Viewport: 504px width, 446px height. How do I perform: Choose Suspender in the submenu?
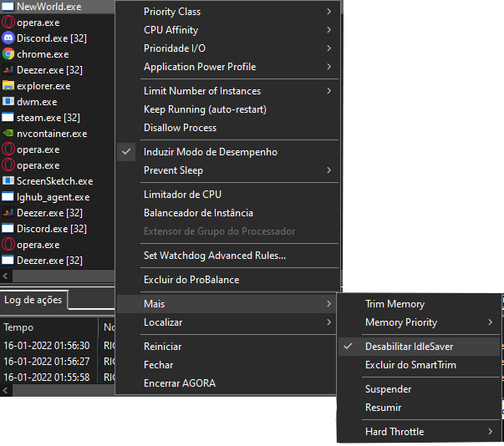(x=419, y=389)
